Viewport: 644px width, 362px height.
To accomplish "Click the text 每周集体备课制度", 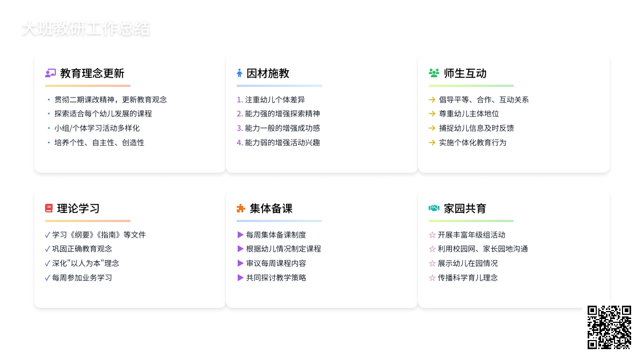I will tap(276, 235).
